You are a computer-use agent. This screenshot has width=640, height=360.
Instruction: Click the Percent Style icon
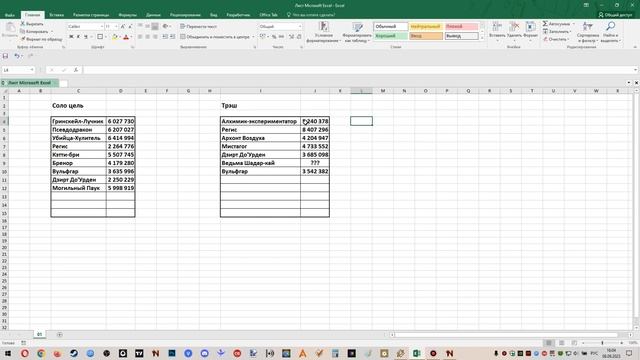[274, 37]
